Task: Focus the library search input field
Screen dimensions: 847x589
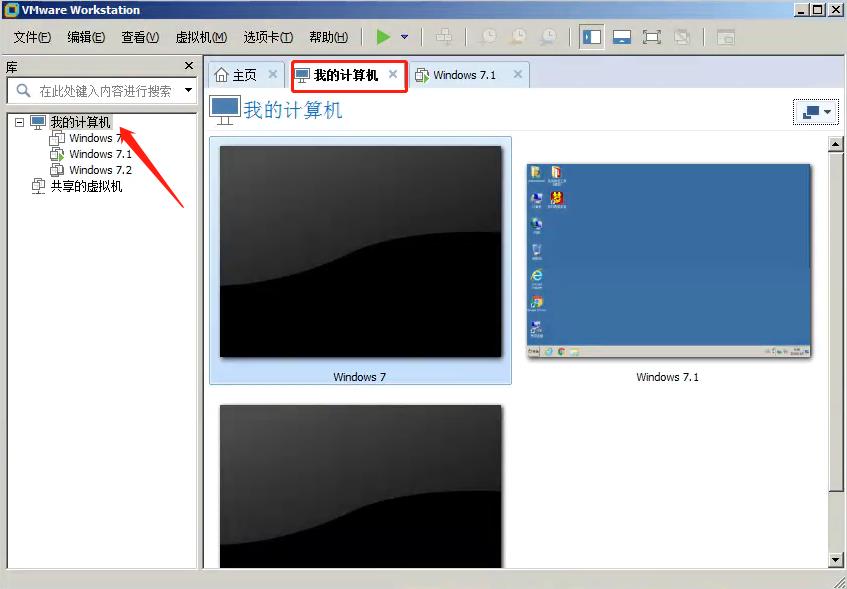Action: 108,90
